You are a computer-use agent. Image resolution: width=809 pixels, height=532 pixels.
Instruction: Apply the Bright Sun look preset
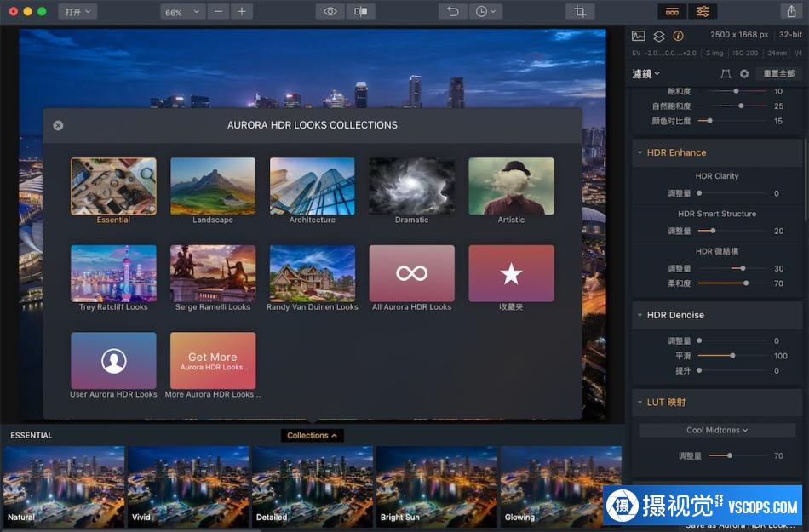[437, 487]
